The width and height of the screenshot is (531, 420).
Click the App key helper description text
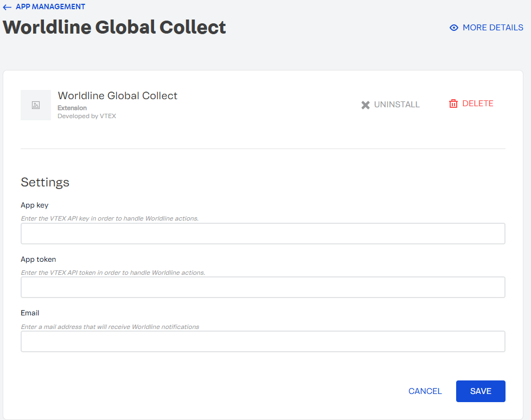(108, 218)
